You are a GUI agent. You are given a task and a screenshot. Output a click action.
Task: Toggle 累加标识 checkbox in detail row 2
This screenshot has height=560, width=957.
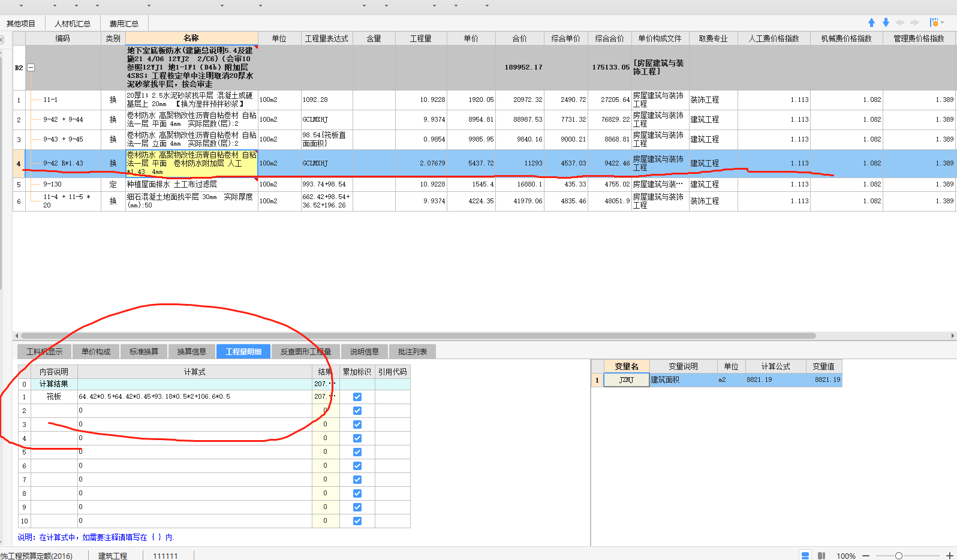tap(357, 411)
